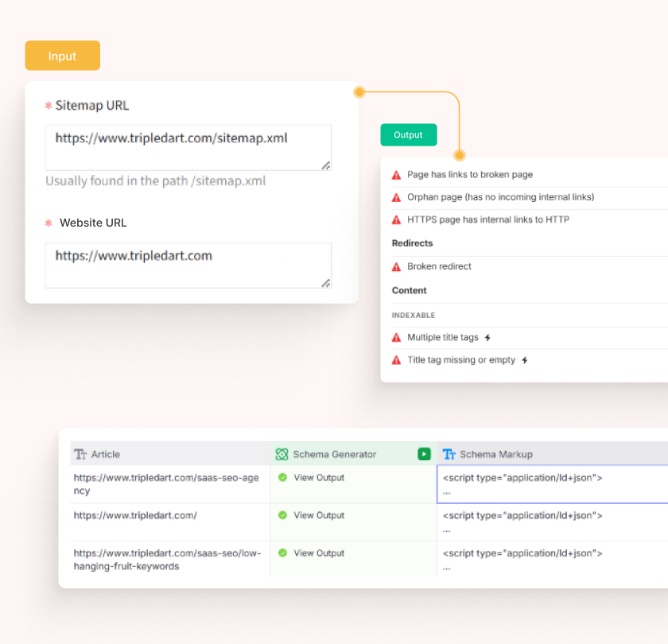
Task: Click warning icon beside Page has links to broken page
Action: [x=396, y=175]
